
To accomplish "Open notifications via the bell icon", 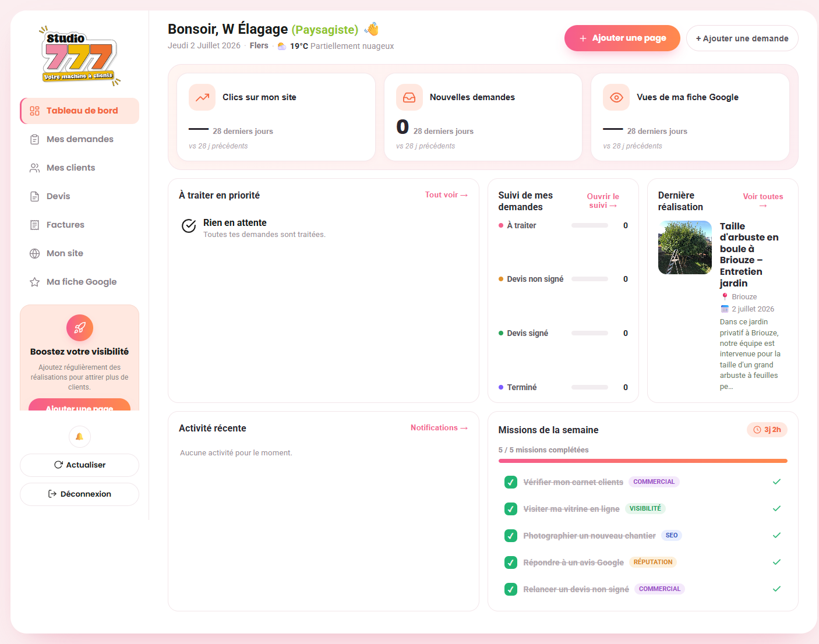I will coord(80,437).
